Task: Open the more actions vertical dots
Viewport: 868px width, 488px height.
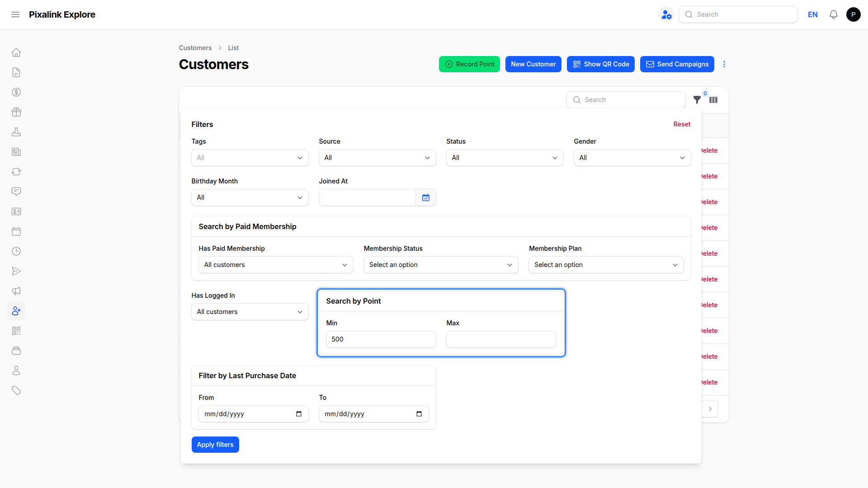Action: click(x=724, y=64)
